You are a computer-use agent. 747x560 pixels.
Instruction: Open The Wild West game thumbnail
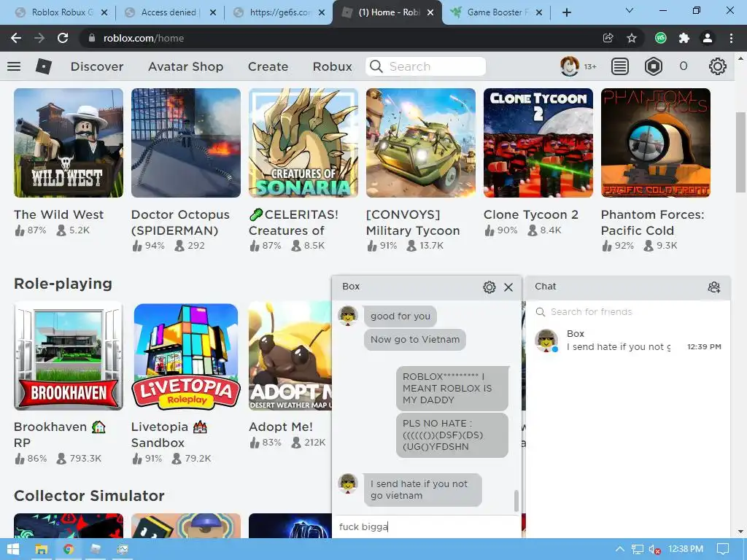click(x=69, y=143)
